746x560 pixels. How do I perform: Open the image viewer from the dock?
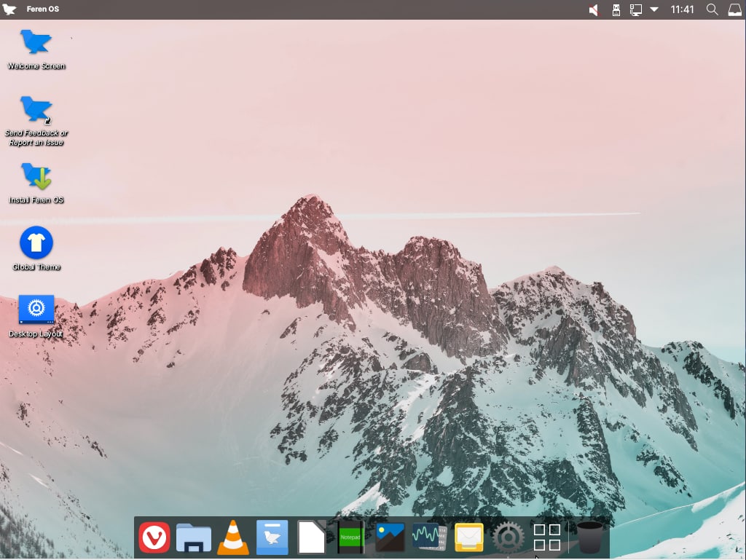(390, 537)
